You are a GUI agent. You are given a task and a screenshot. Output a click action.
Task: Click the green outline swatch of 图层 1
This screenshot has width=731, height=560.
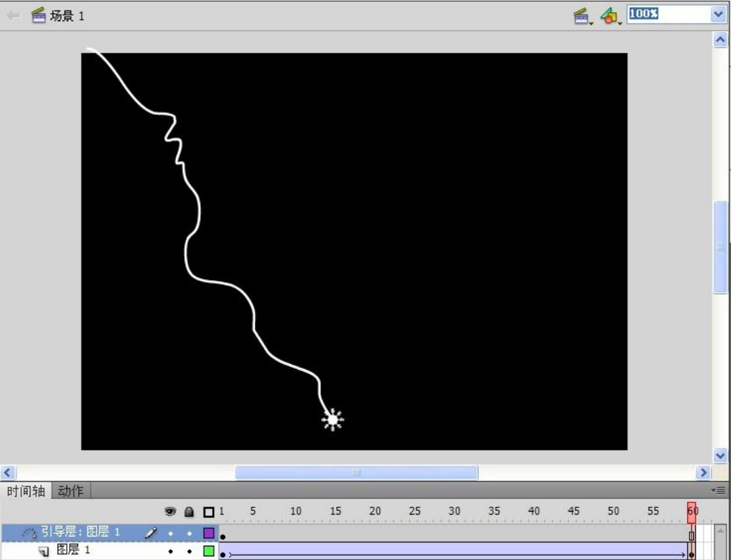tap(209, 551)
